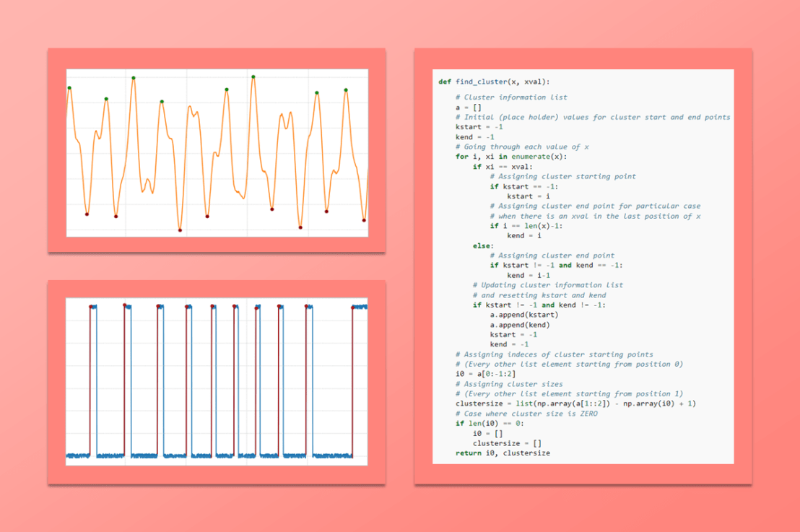Click the first green peak marker
The width and height of the screenshot is (800, 532).
(x=69, y=88)
